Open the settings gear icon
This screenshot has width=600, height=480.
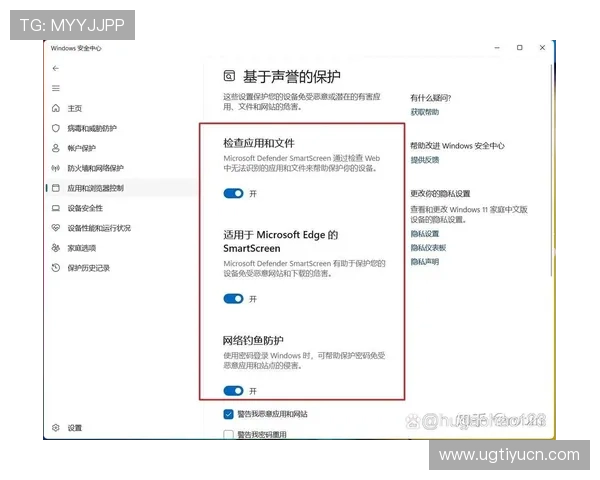point(56,428)
